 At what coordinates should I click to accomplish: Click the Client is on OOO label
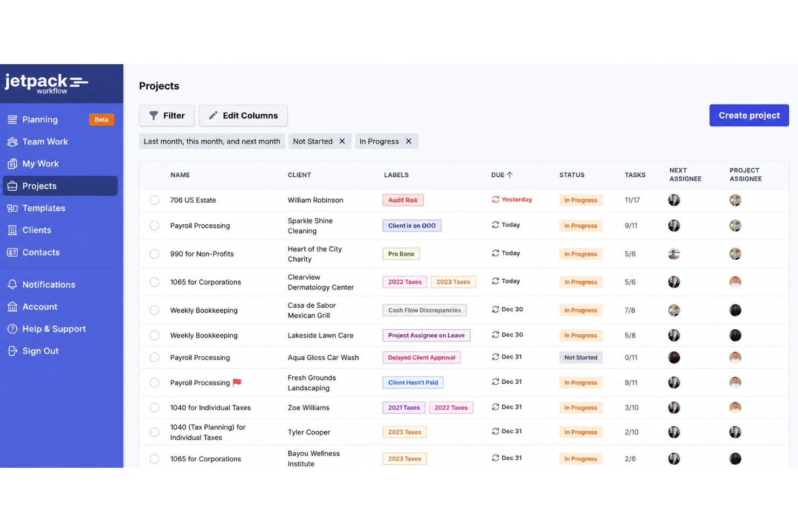(x=412, y=226)
